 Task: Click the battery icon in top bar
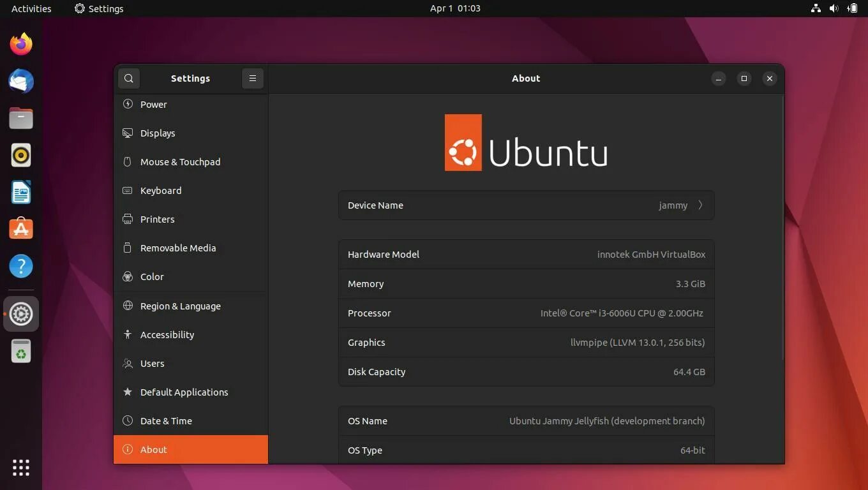(852, 8)
